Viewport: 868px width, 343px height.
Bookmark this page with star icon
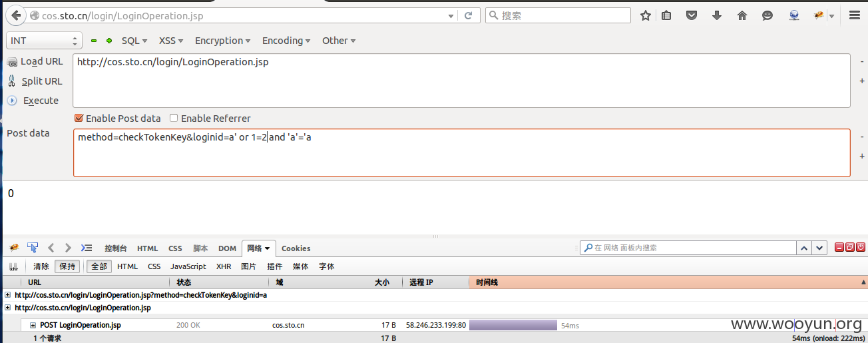645,15
